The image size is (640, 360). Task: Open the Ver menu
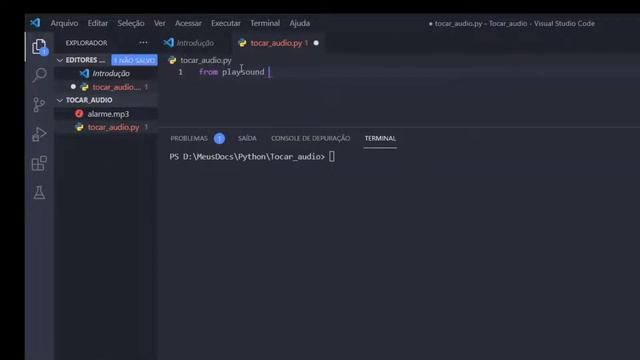[x=160, y=23]
